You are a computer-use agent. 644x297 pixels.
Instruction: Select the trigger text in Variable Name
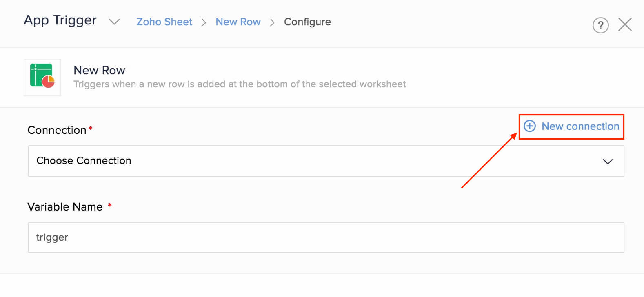click(52, 237)
